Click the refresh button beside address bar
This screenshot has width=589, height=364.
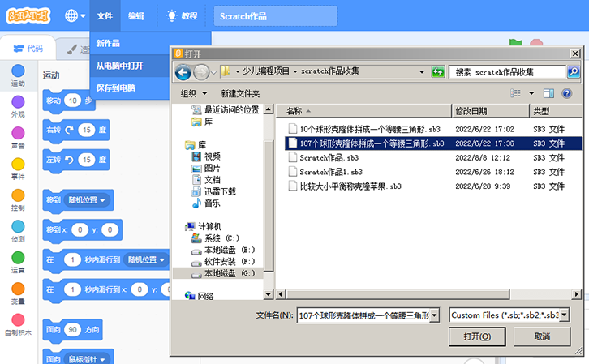pyautogui.click(x=437, y=72)
